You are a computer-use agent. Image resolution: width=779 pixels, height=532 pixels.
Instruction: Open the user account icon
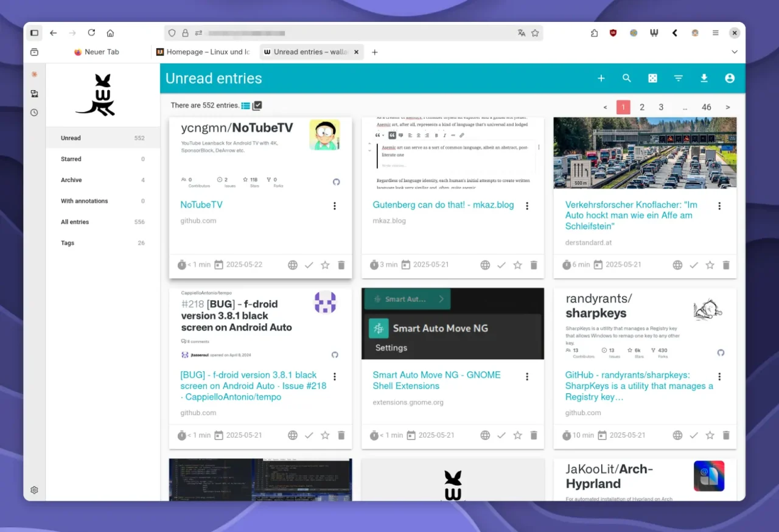pos(730,79)
